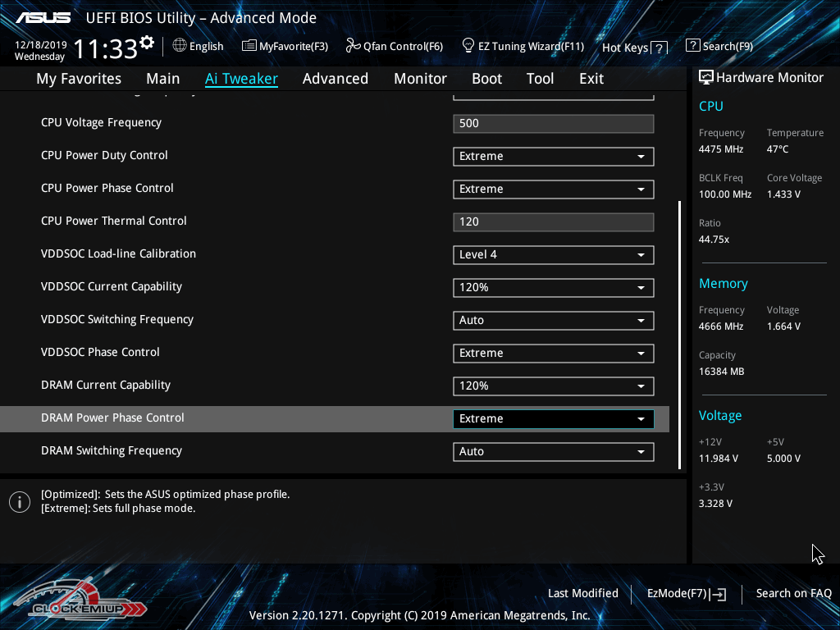Click the globe language icon
Viewport: 840px width, 630px height.
(180, 46)
